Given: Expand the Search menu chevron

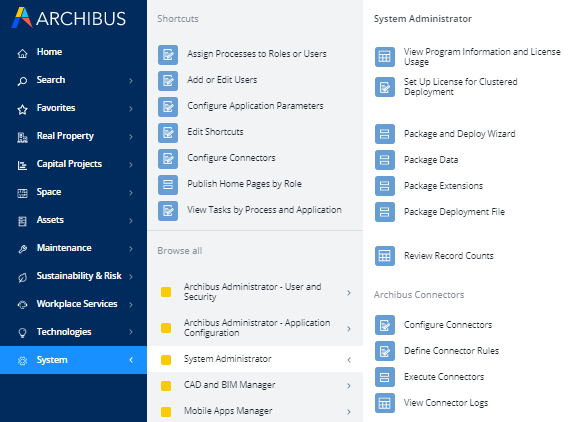Looking at the screenshot, I should pyautogui.click(x=131, y=80).
